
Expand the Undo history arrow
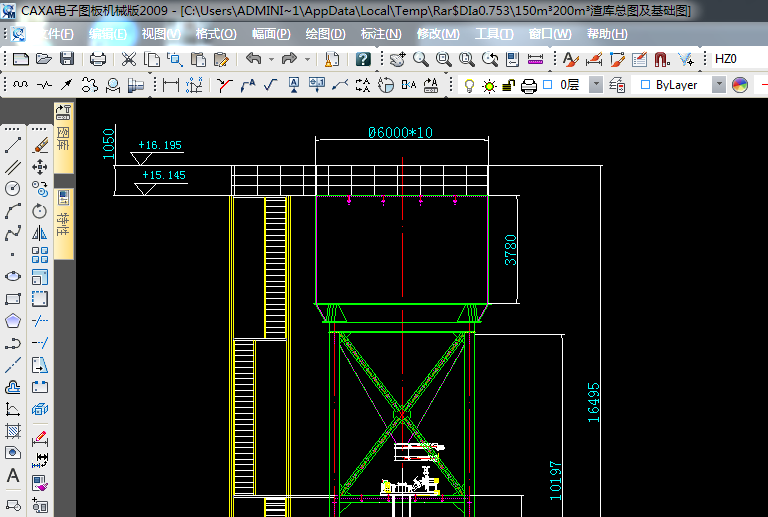click(x=271, y=59)
